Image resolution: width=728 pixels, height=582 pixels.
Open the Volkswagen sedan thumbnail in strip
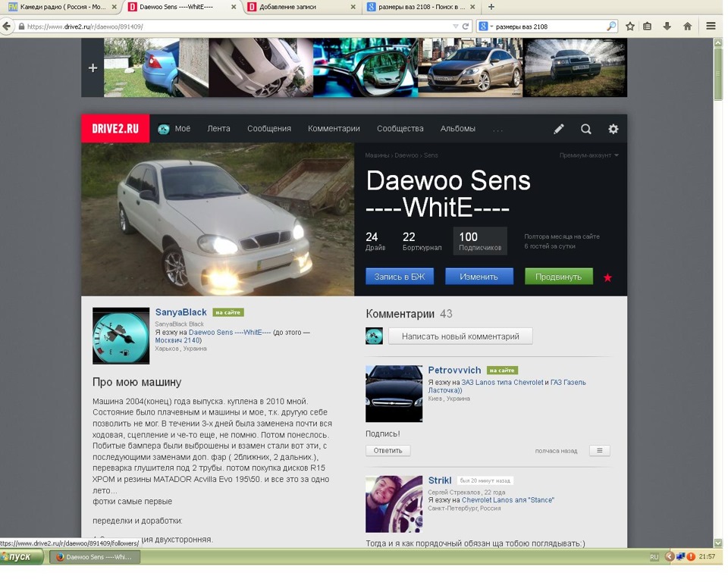point(470,67)
